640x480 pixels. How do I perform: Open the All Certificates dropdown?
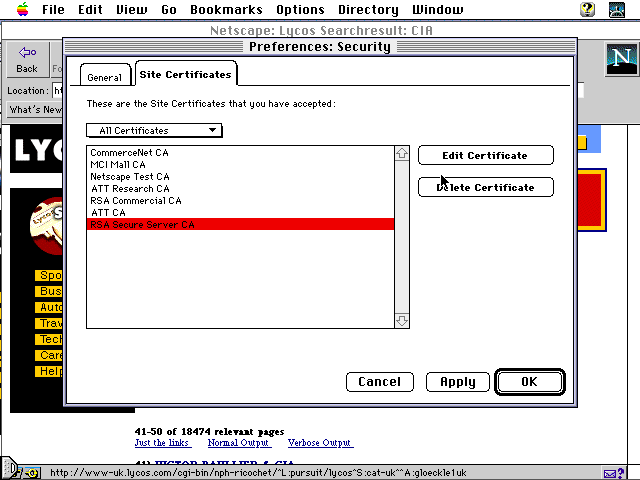click(154, 131)
